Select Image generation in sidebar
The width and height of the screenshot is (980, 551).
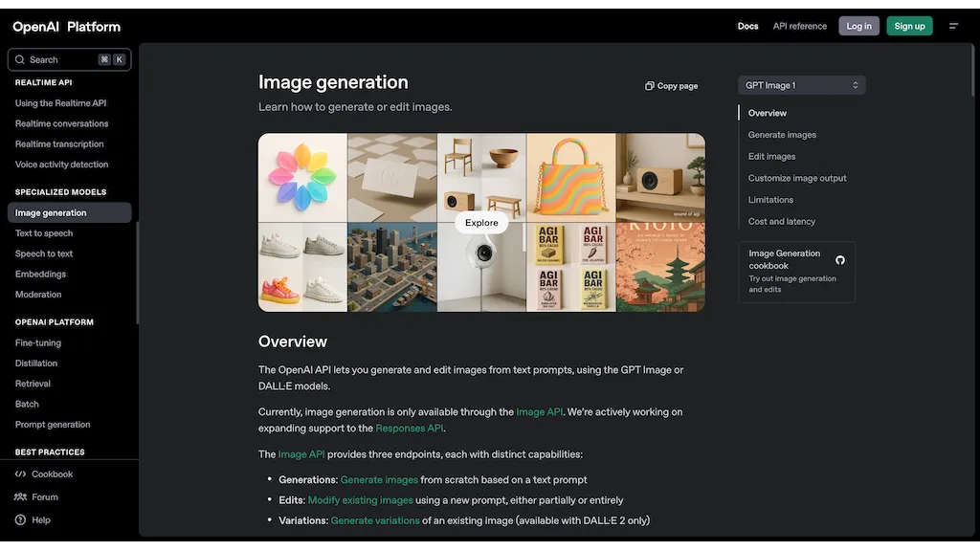point(69,212)
